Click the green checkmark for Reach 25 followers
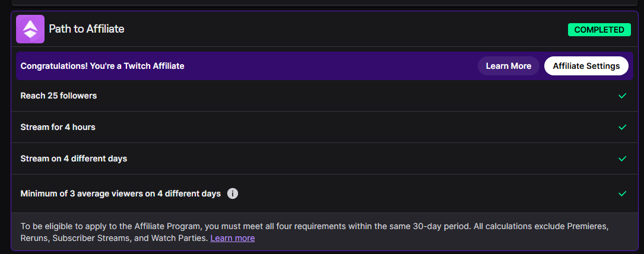Viewport: 644px width, 254px height. (x=622, y=96)
